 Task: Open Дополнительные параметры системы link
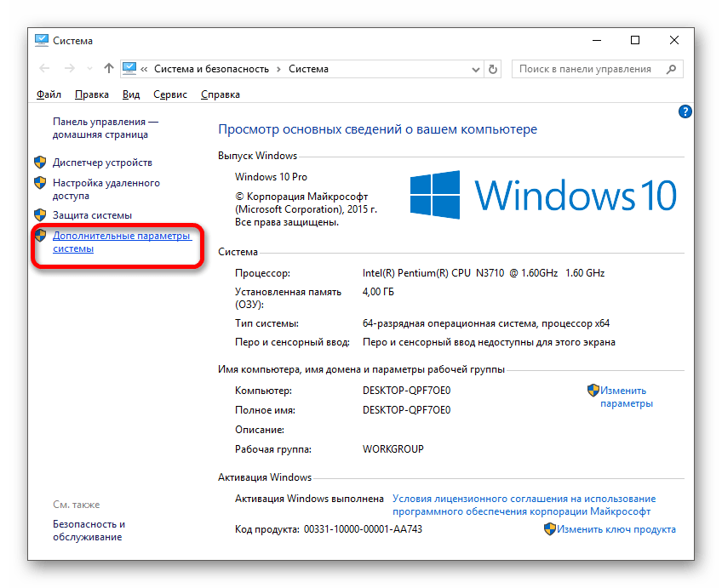coord(122,242)
